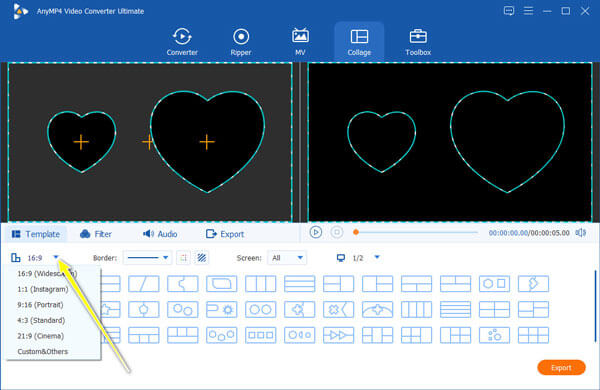
Task: Expand the 1/2 display dropdown arrow
Action: (377, 257)
